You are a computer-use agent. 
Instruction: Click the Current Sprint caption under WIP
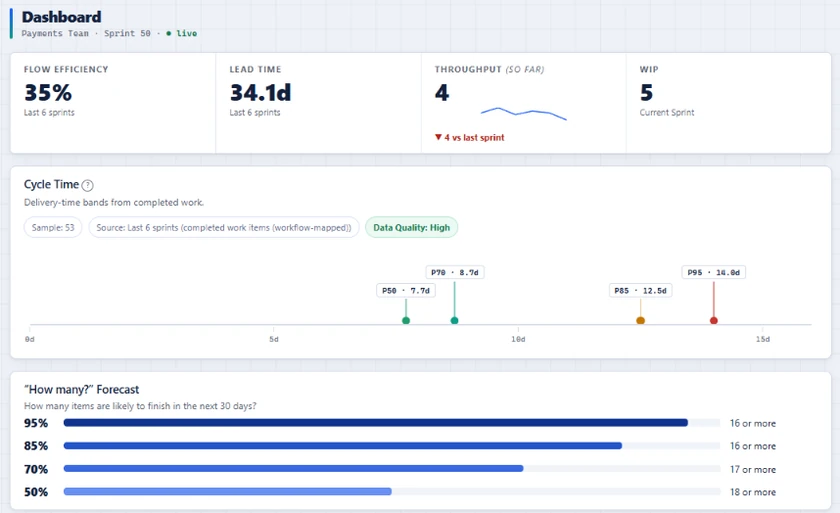(667, 112)
